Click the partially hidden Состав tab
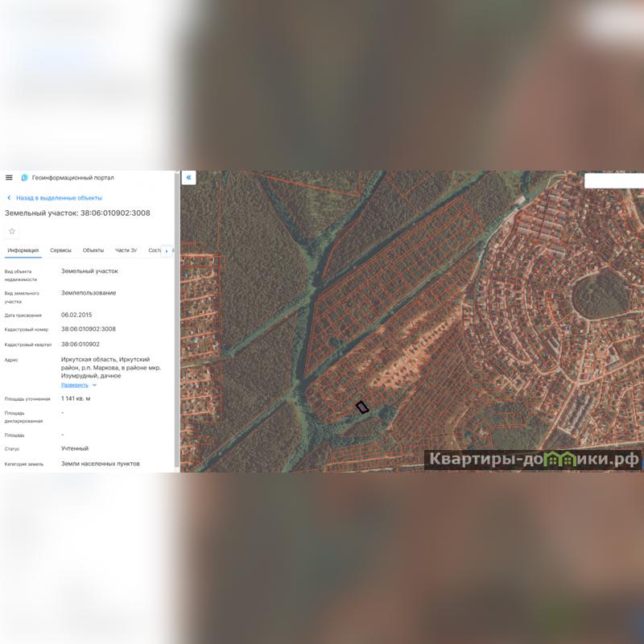The height and width of the screenshot is (644, 644). [155, 250]
